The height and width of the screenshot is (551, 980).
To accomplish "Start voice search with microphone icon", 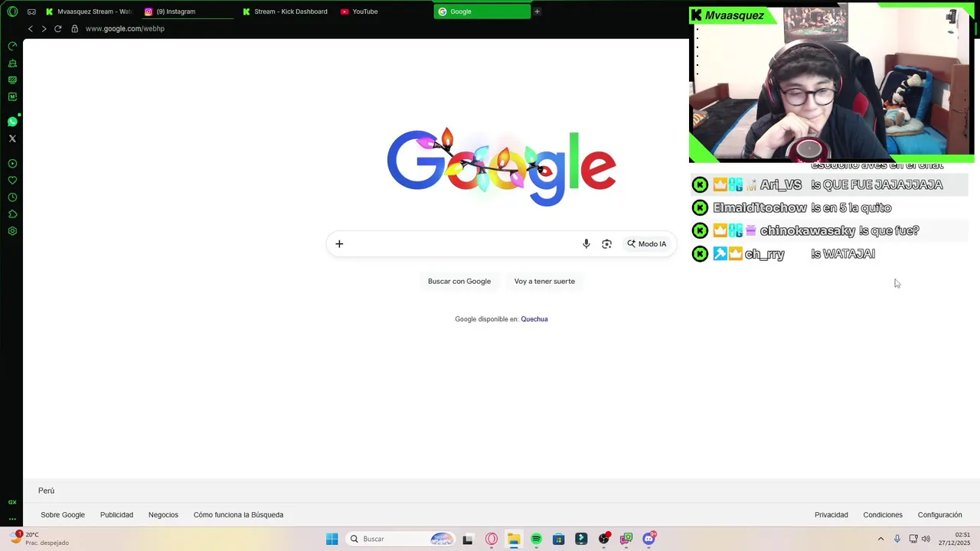I will tap(586, 244).
